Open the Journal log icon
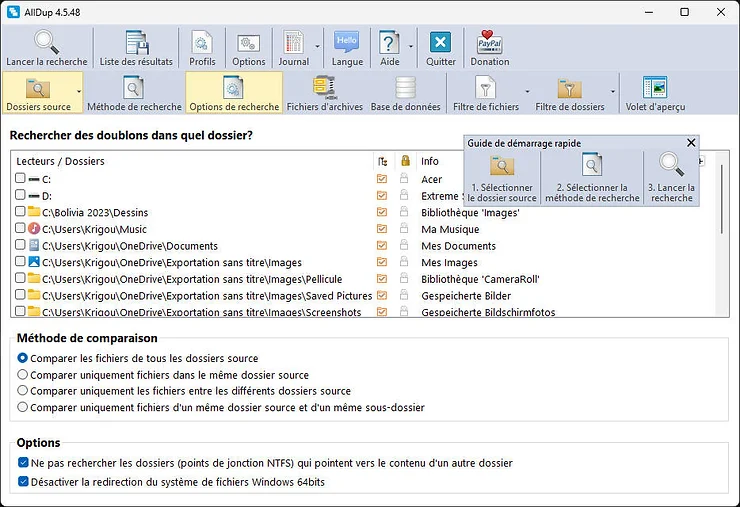The height and width of the screenshot is (507, 740). (293, 42)
